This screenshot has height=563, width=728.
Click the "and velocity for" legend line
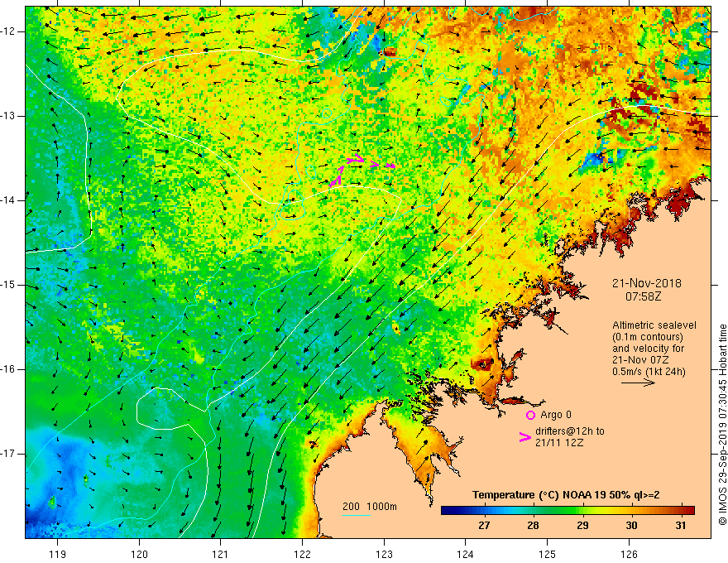[x=648, y=349]
